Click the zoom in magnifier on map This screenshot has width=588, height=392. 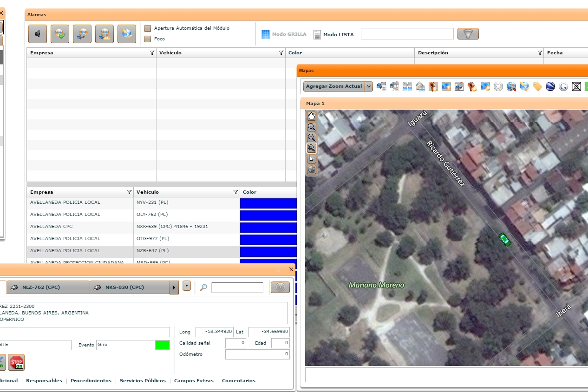tap(312, 127)
